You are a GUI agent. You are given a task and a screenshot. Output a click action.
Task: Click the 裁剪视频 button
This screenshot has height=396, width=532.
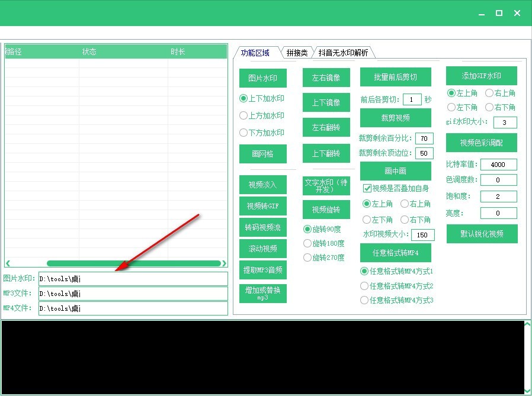(x=396, y=118)
